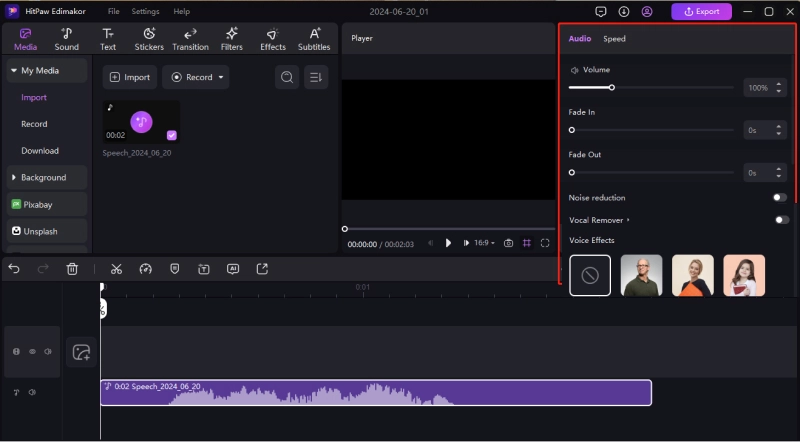Expand the Background section in sidebar
Viewport: 800px width, 442px height.
click(x=43, y=178)
